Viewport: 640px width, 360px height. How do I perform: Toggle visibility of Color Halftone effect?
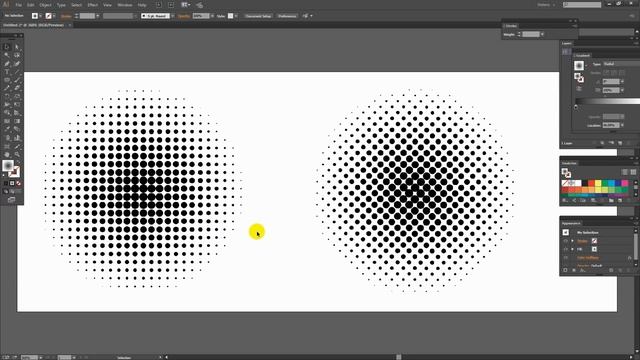[x=566, y=258]
